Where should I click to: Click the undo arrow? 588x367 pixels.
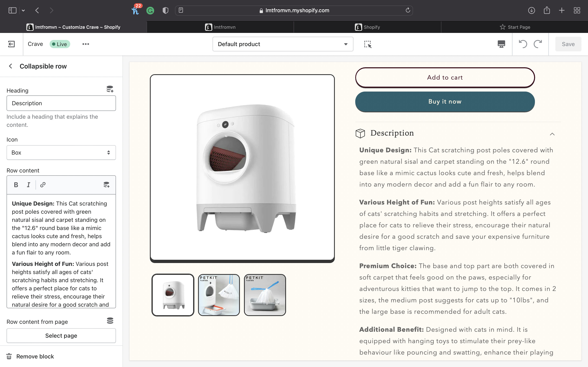pyautogui.click(x=523, y=44)
